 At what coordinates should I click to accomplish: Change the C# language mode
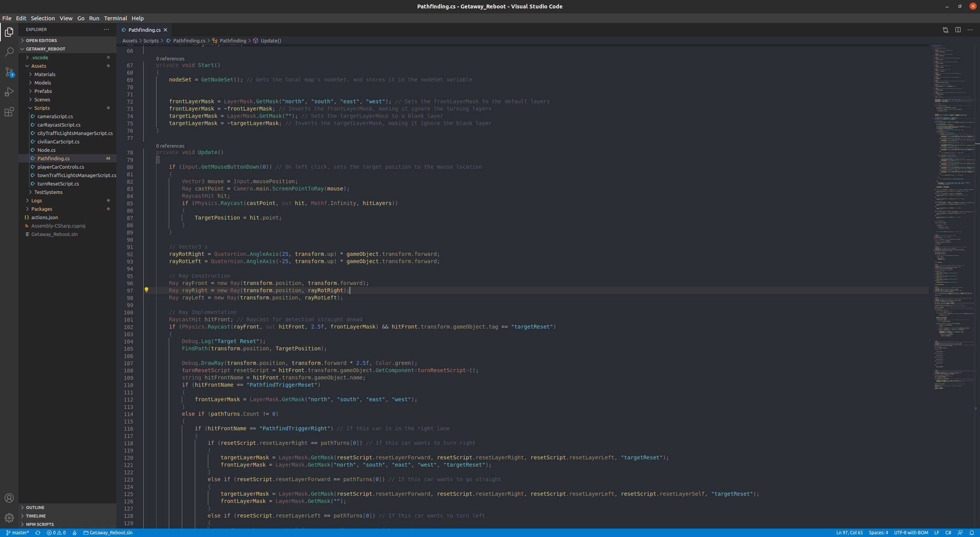coord(948,533)
